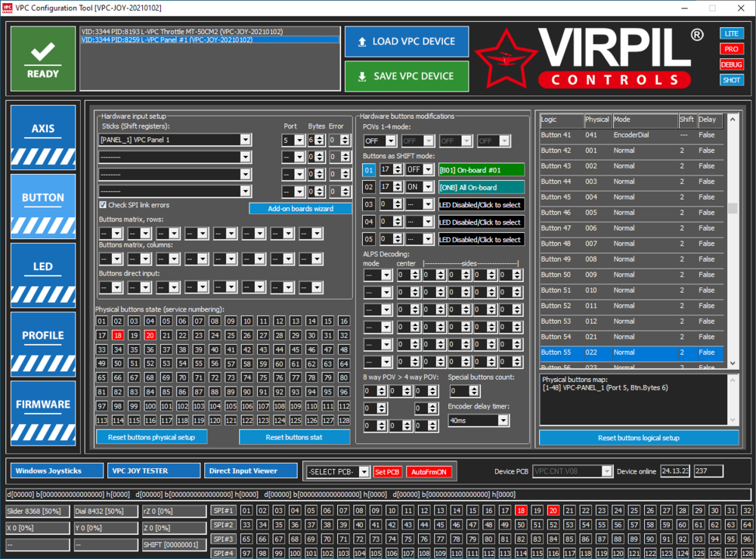
Task: Select Button 41 EncoderDial row
Action: click(631, 135)
